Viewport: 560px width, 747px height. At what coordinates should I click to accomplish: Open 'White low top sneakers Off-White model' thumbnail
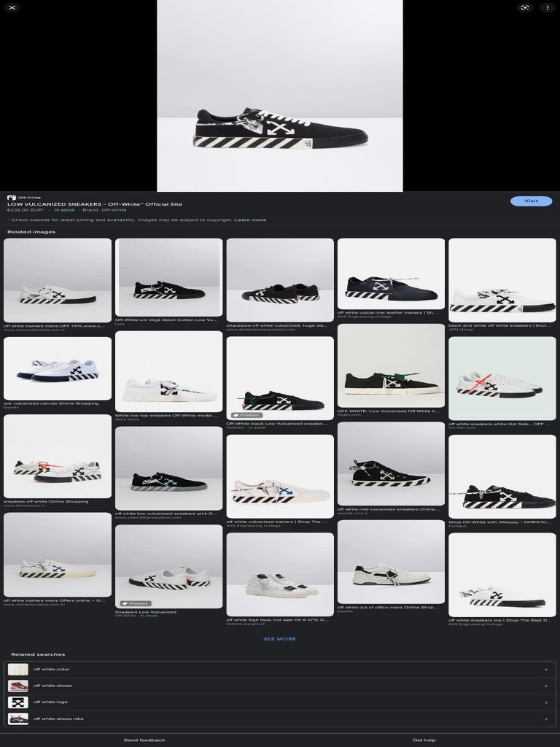click(x=168, y=371)
